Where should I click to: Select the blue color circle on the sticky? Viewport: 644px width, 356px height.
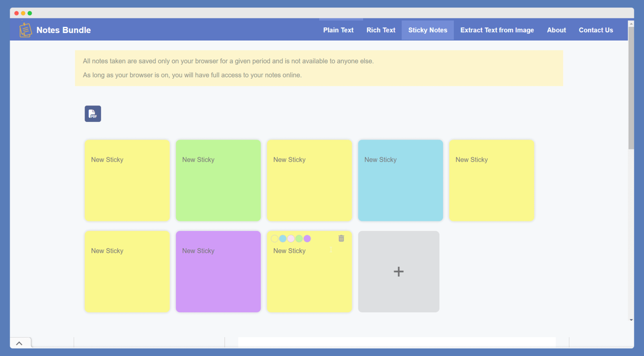[x=283, y=238]
